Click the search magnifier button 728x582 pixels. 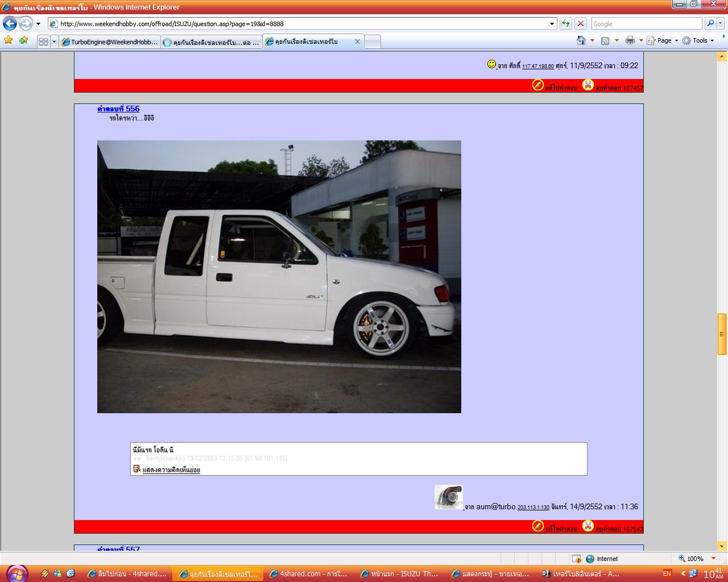tap(710, 23)
